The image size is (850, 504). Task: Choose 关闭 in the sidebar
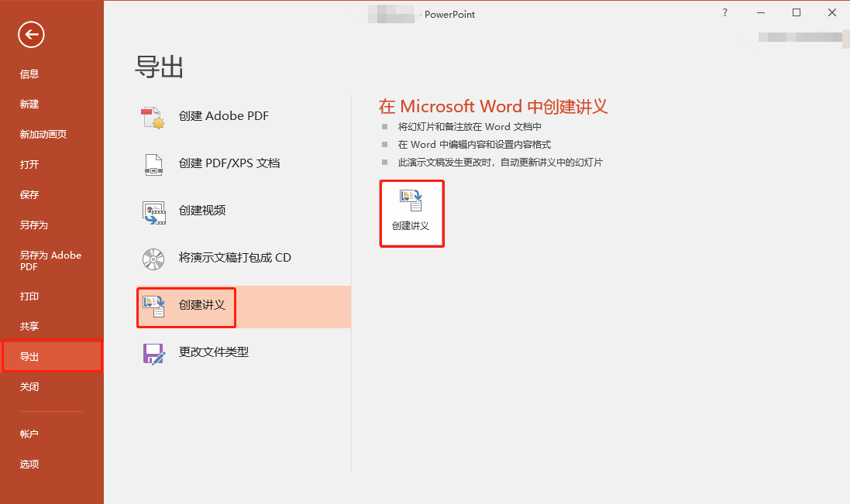click(29, 387)
